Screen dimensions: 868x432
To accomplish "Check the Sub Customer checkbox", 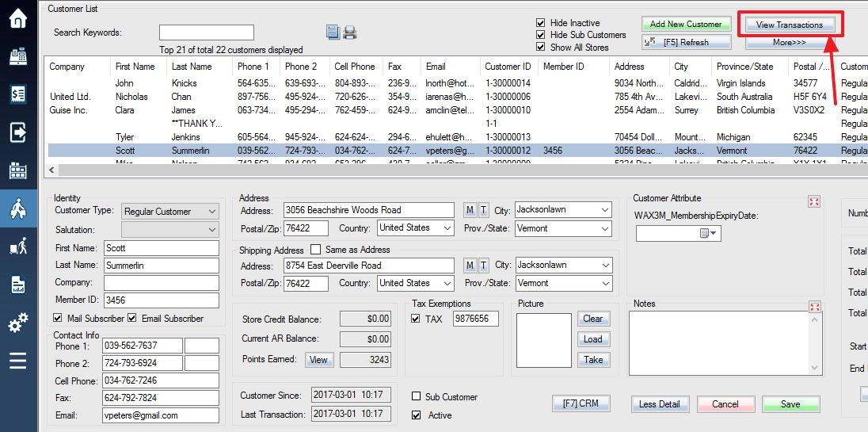I will (x=417, y=396).
